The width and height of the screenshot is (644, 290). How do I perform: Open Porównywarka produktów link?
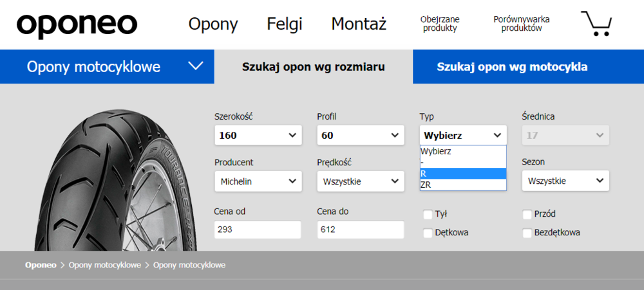click(x=522, y=24)
